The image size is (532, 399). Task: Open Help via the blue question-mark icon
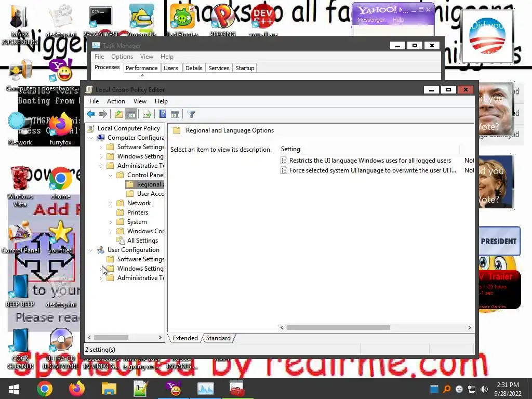click(163, 114)
